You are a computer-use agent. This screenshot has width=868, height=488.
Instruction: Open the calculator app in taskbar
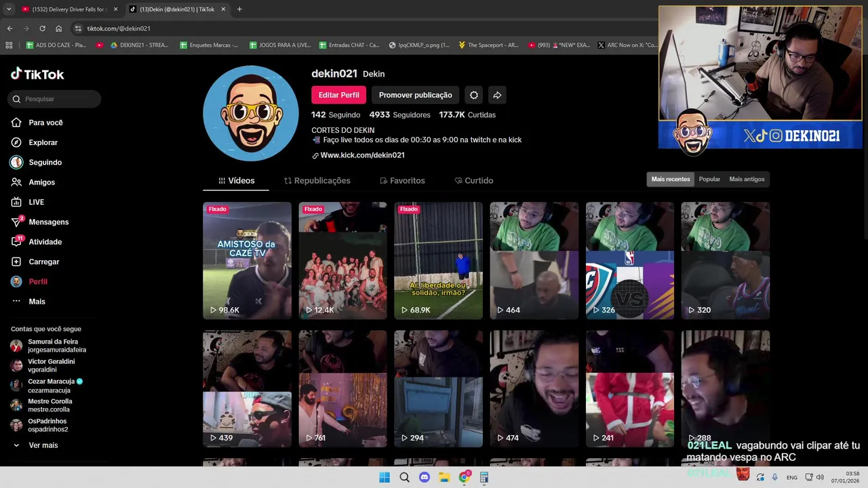[x=484, y=477]
